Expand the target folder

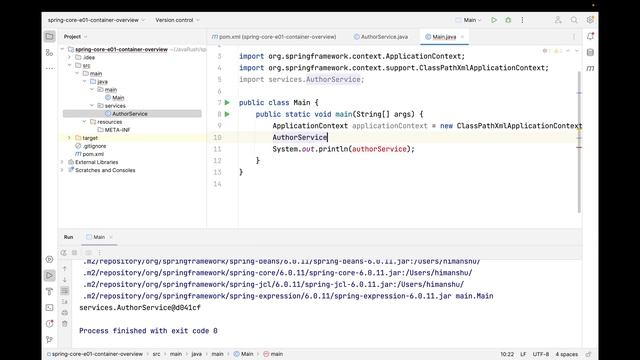[69, 138]
